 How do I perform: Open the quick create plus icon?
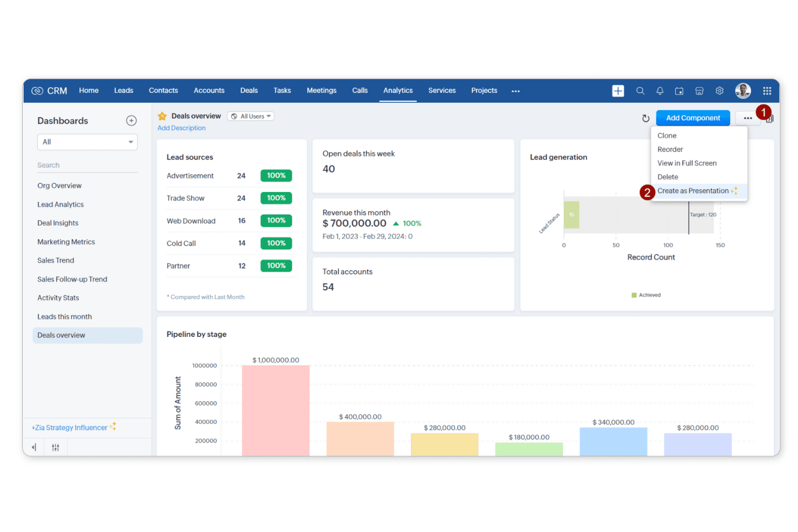click(618, 91)
